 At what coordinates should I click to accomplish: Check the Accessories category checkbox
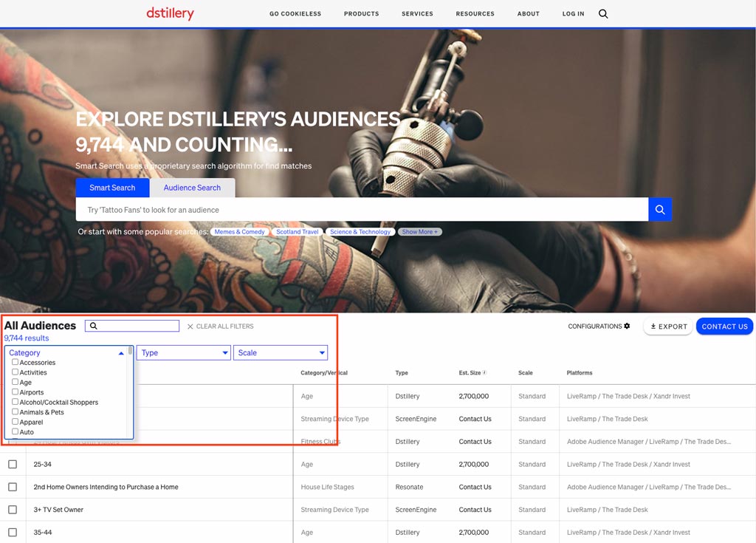(16, 362)
